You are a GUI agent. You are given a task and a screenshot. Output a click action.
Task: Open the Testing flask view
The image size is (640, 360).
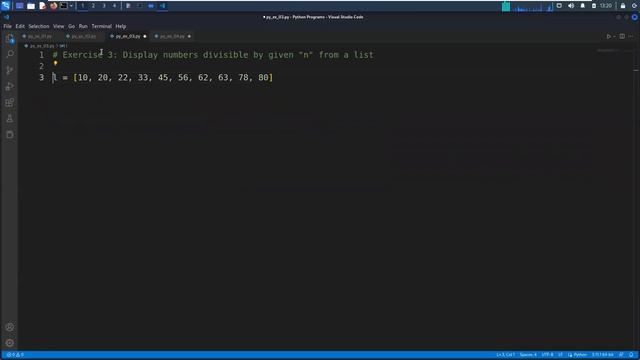point(10,119)
